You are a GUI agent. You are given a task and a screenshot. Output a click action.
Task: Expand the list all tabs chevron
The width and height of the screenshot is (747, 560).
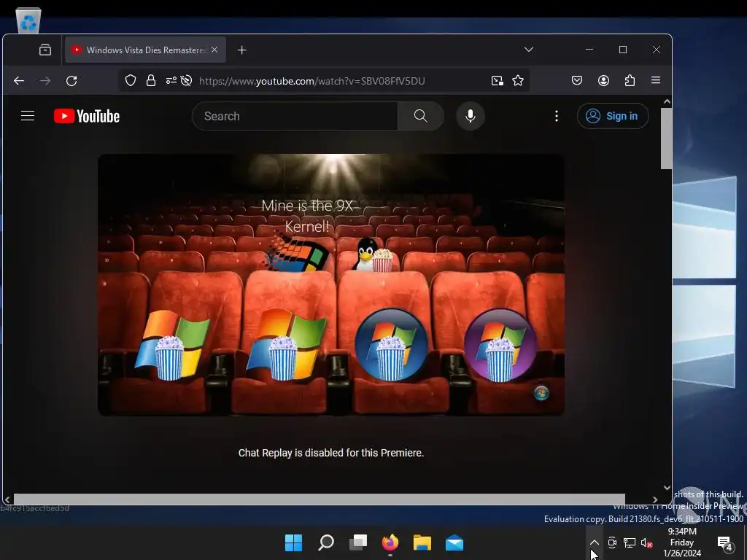pos(528,50)
